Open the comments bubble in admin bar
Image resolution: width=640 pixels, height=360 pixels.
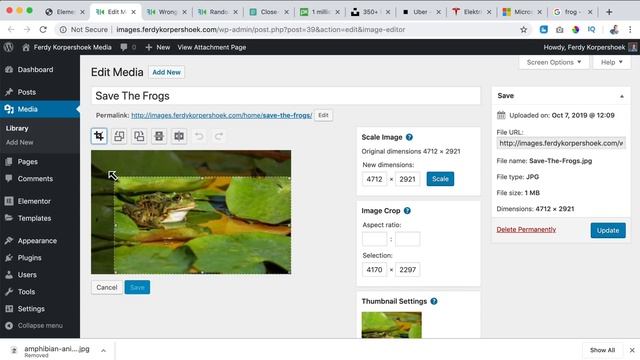click(128, 47)
